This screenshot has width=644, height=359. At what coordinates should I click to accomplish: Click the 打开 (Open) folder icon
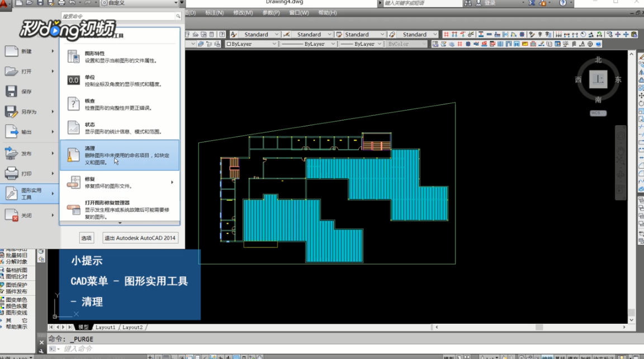(11, 71)
